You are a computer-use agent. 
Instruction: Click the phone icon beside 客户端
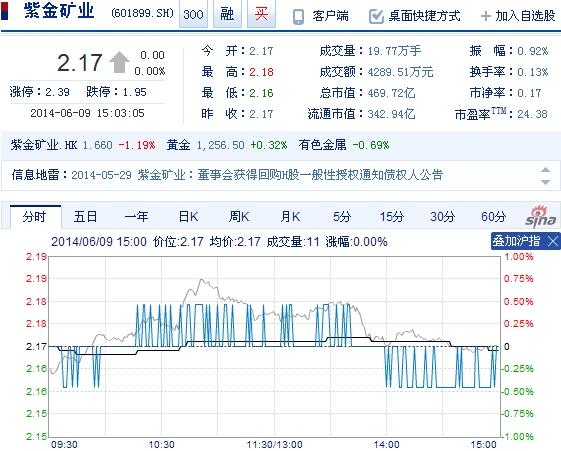coord(298,16)
